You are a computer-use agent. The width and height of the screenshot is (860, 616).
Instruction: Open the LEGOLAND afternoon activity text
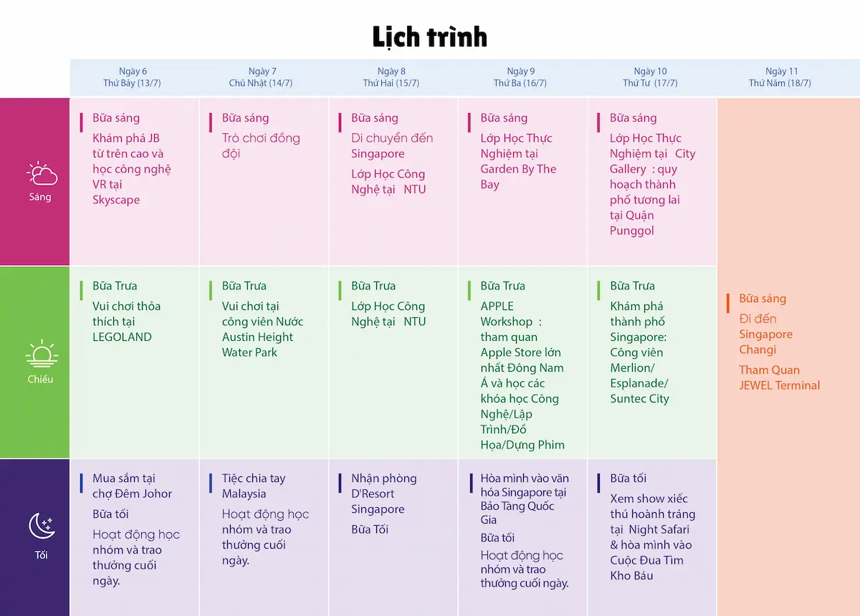[126, 322]
